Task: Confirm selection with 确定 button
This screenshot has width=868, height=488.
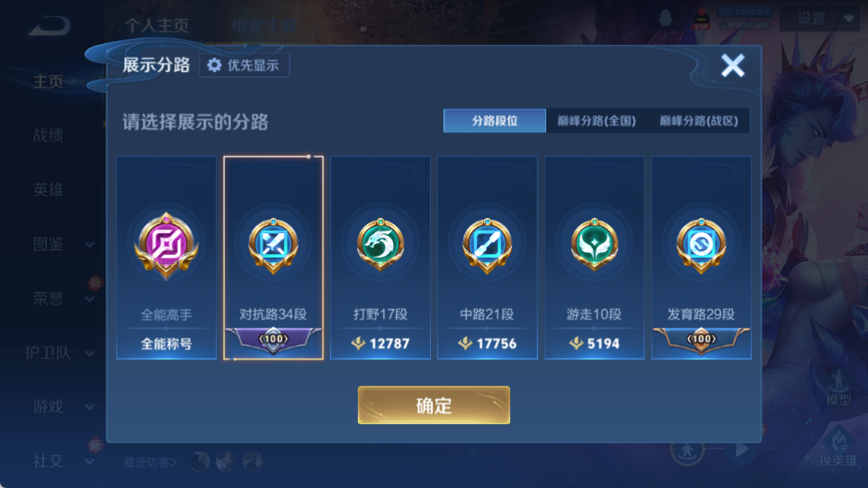Action: click(434, 405)
